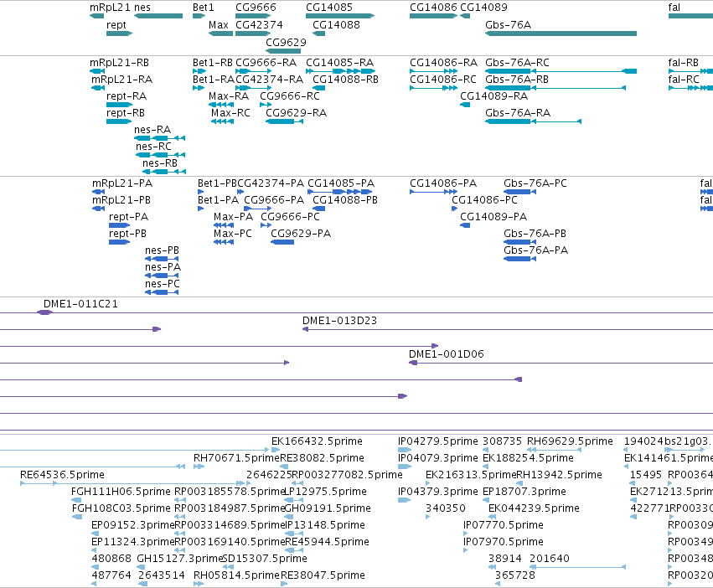The width and height of the screenshot is (713, 588).
Task: Click transcript rept-RB
Action: 126,113
